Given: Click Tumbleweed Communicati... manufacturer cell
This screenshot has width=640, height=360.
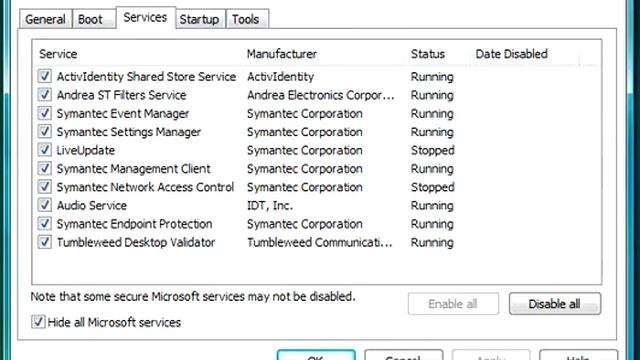Looking at the screenshot, I should [x=320, y=242].
